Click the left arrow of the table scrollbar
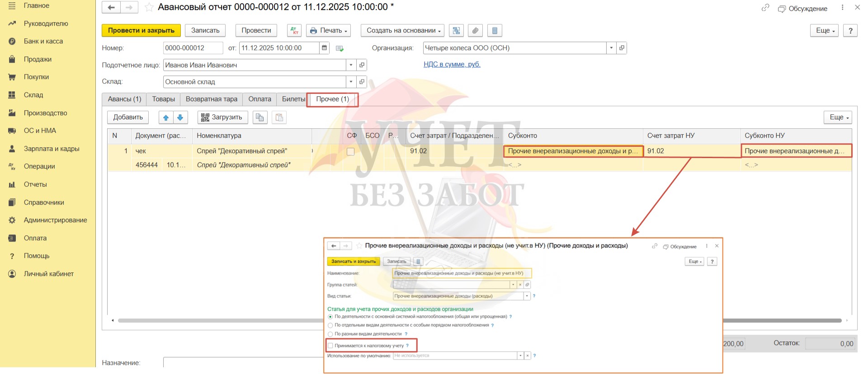The height and width of the screenshot is (374, 868). [113, 321]
